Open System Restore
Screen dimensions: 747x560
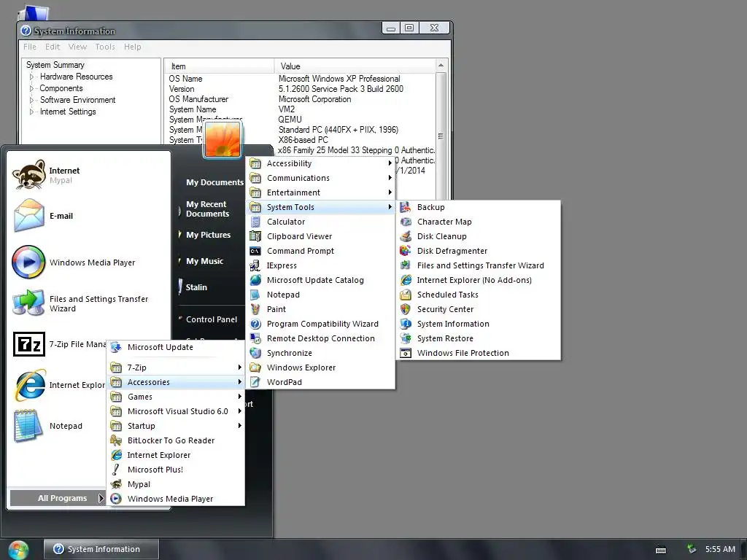point(480,338)
